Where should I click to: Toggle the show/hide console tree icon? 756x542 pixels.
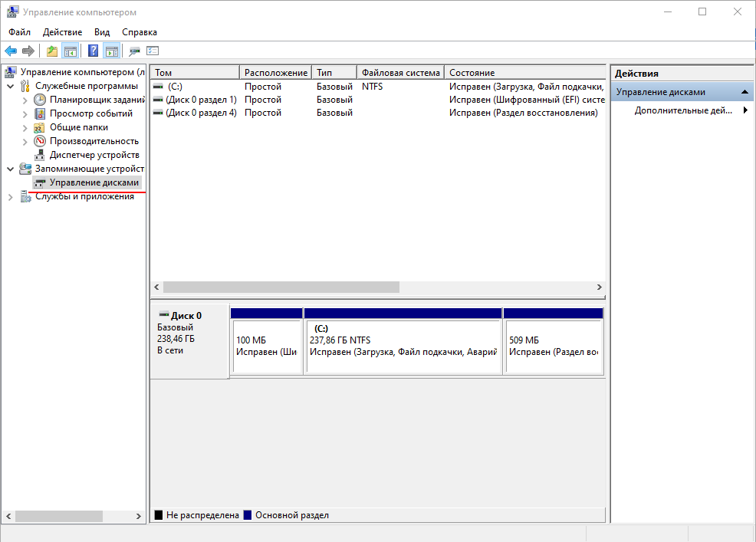(x=71, y=51)
